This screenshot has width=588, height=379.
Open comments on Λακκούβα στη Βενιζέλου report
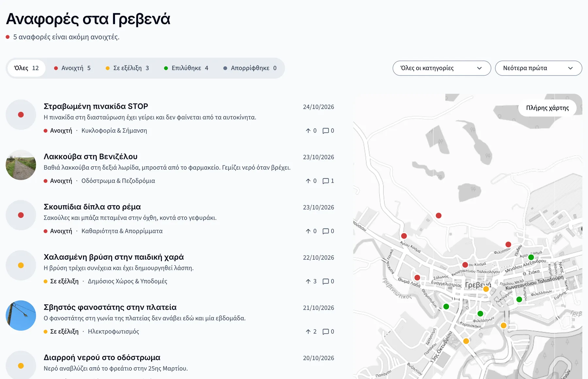tap(328, 181)
